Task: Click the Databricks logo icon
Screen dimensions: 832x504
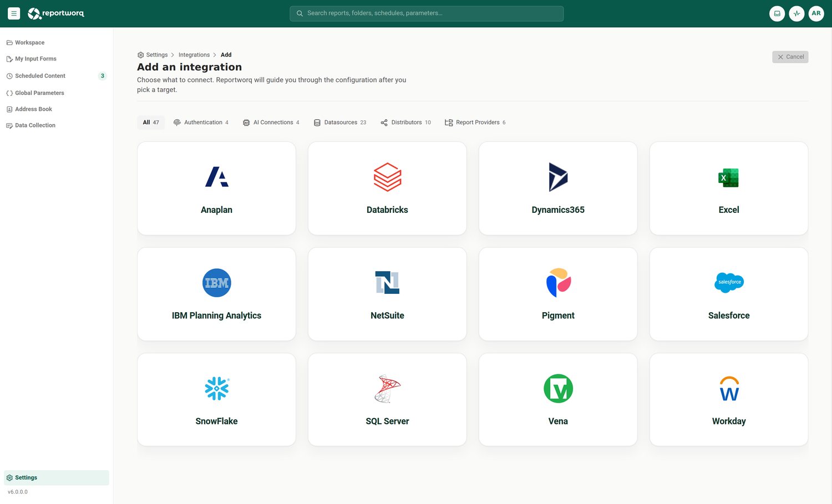Action: [387, 177]
